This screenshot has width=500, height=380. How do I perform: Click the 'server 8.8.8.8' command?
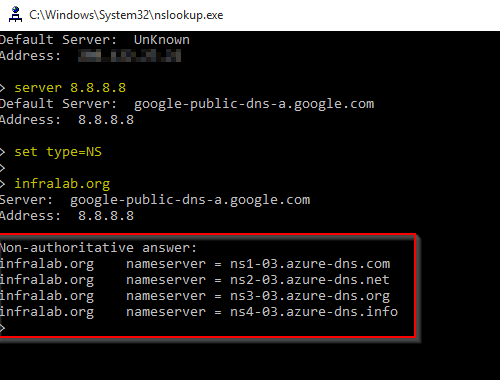click(x=70, y=88)
